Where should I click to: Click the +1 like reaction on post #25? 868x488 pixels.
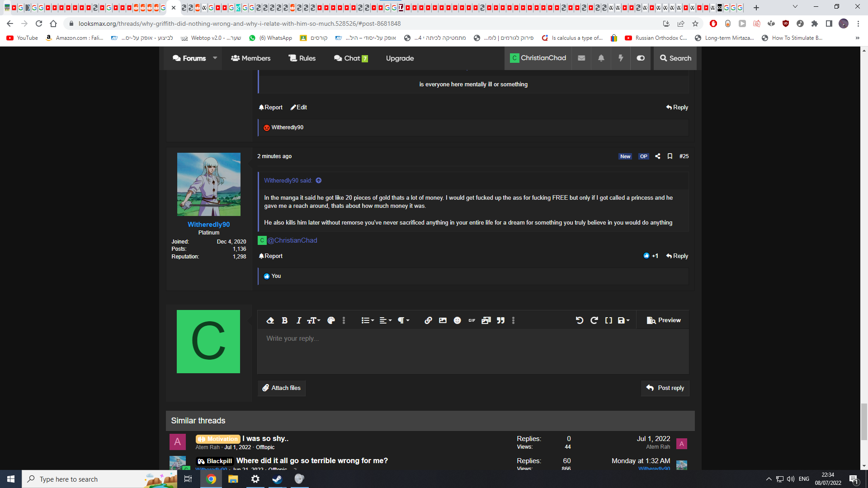651,256
